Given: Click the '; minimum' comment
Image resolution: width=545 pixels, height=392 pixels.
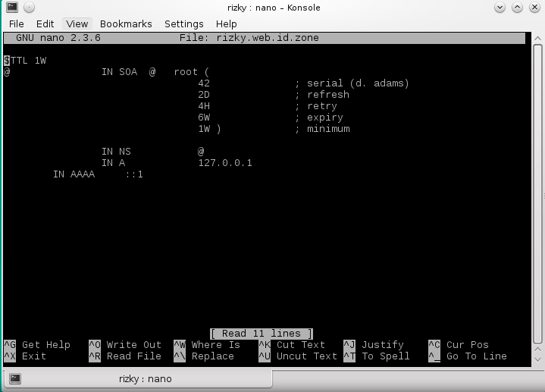Looking at the screenshot, I should pyautogui.click(x=322, y=129).
